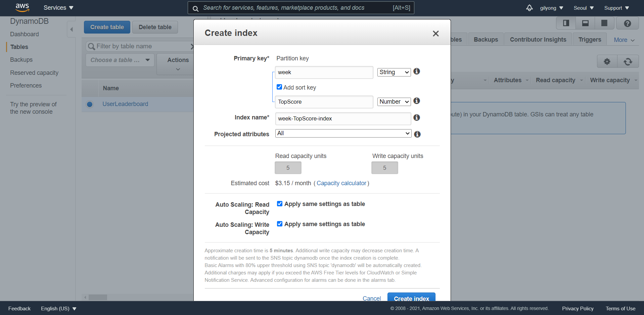This screenshot has height=315, width=644.
Task: Open table settings gear icon
Action: [607, 61]
